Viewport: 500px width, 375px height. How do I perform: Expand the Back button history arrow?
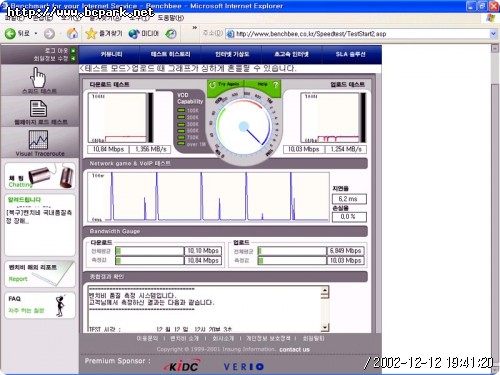(36, 34)
